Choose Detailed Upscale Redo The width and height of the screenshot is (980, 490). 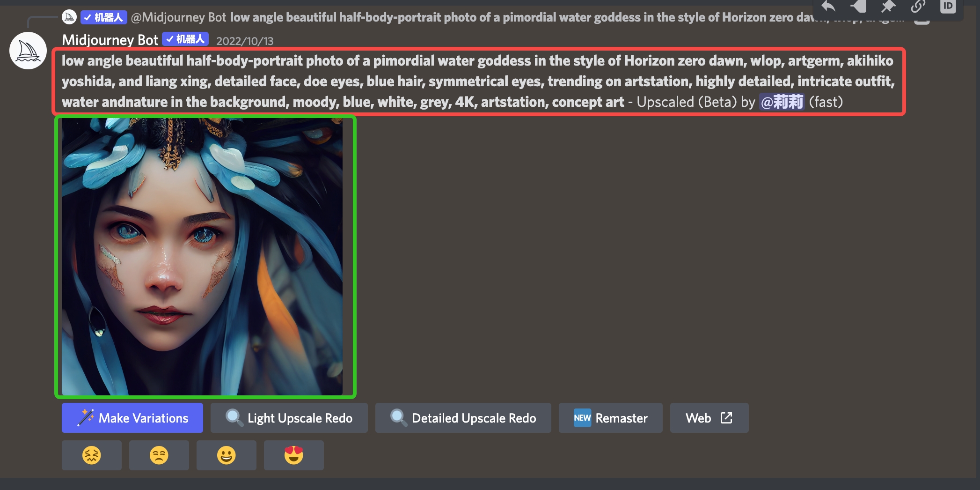point(463,418)
